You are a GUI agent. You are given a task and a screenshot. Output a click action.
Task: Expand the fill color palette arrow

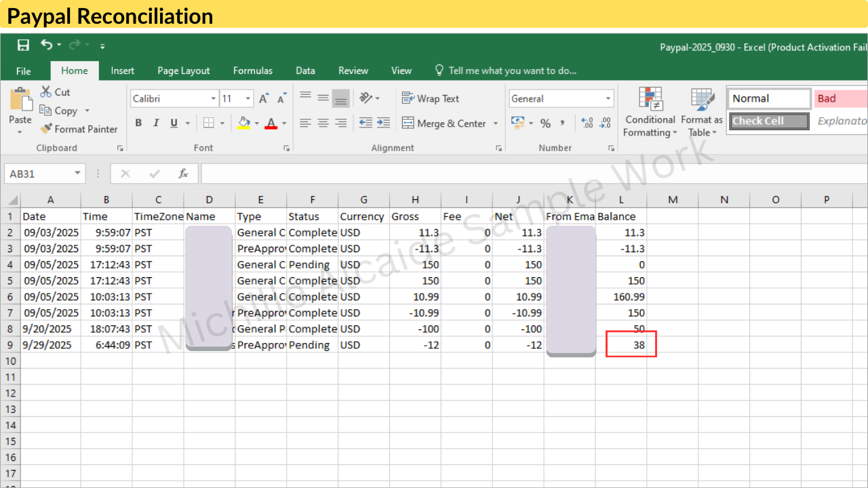(257, 123)
